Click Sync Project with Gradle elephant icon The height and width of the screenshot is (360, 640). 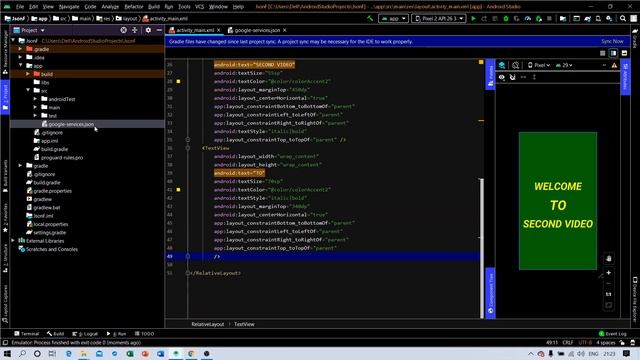point(587,18)
